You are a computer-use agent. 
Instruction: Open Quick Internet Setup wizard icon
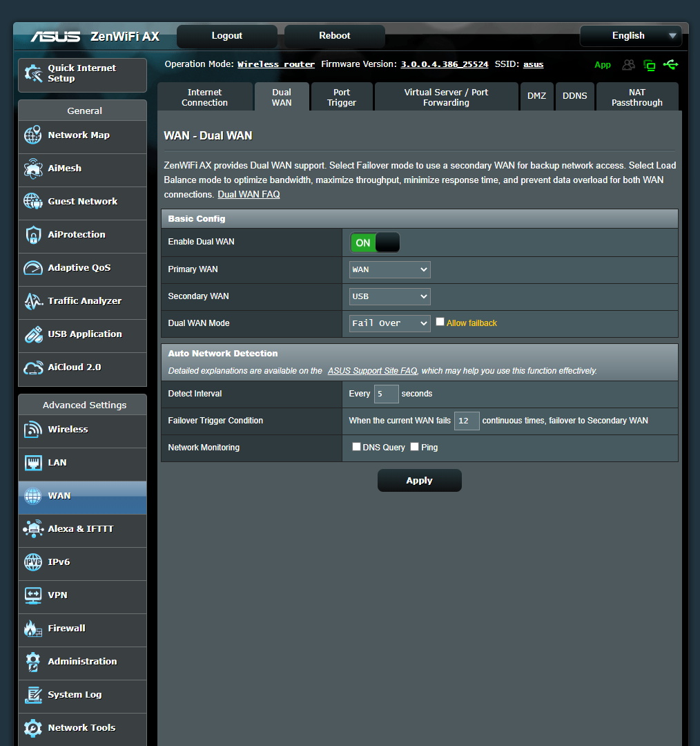[33, 73]
